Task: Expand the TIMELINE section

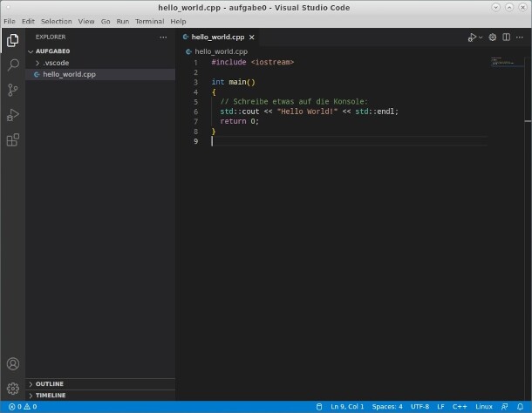Action: point(100,396)
